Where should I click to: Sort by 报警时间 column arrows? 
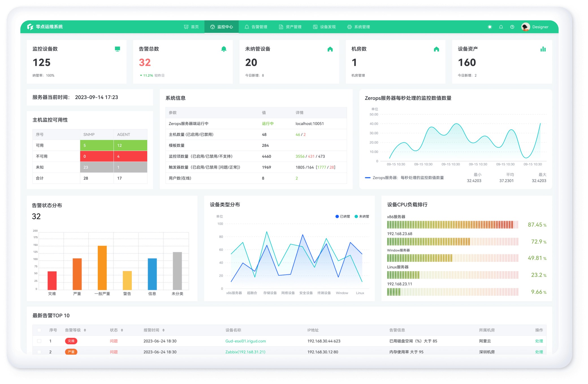point(163,330)
